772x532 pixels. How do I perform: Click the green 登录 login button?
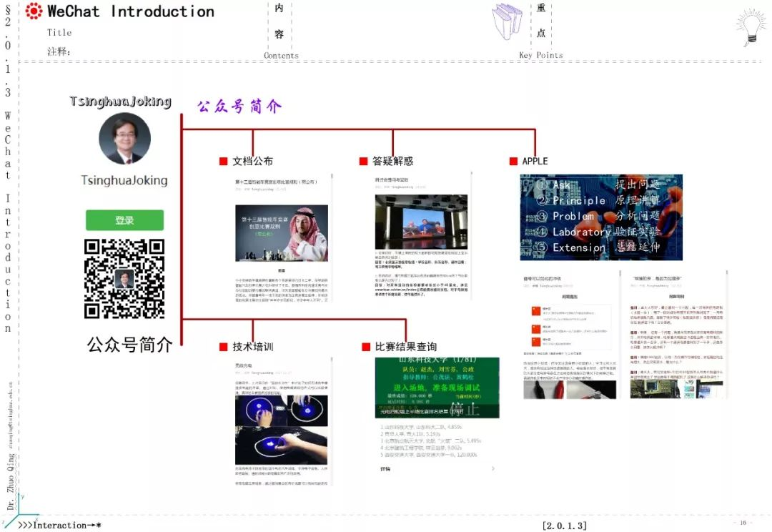click(124, 220)
